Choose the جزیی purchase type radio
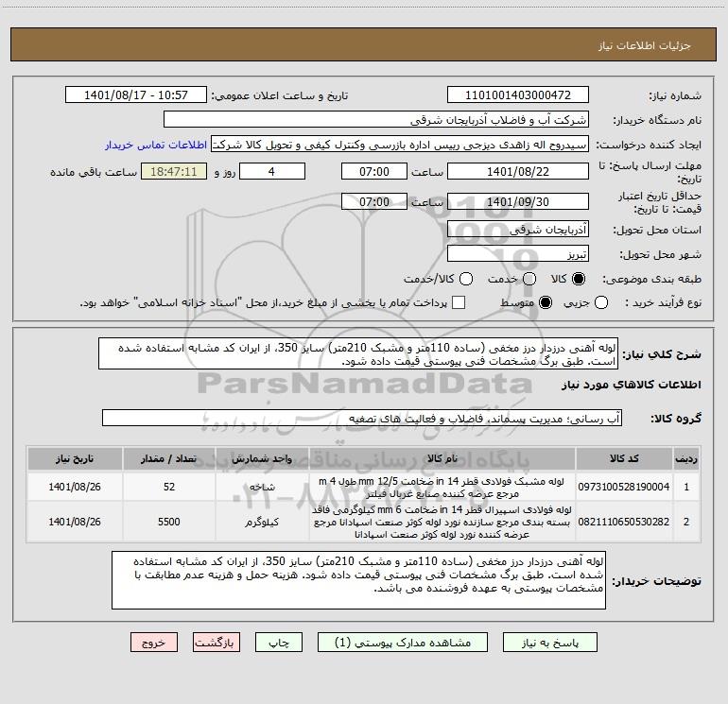The width and height of the screenshot is (728, 704). pyautogui.click(x=600, y=302)
